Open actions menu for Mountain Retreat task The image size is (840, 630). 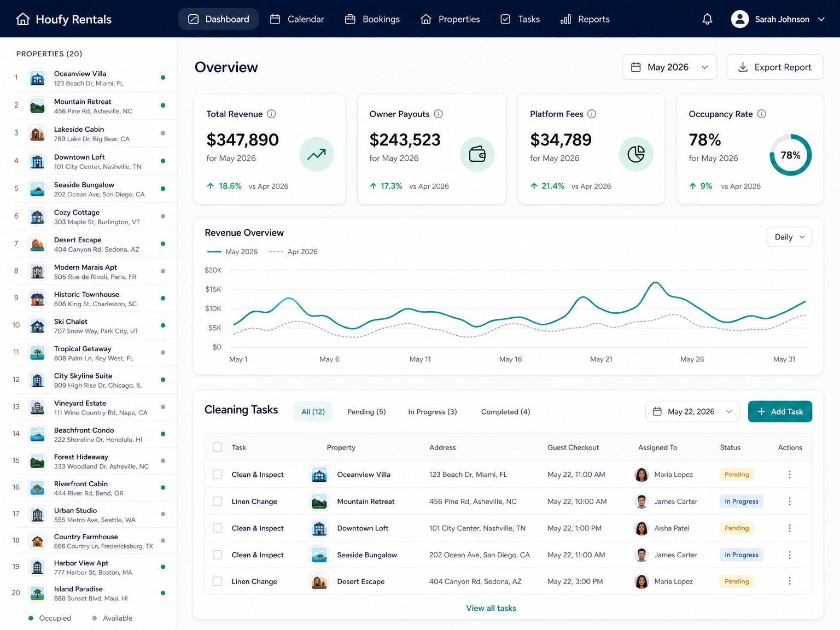pos(790,501)
